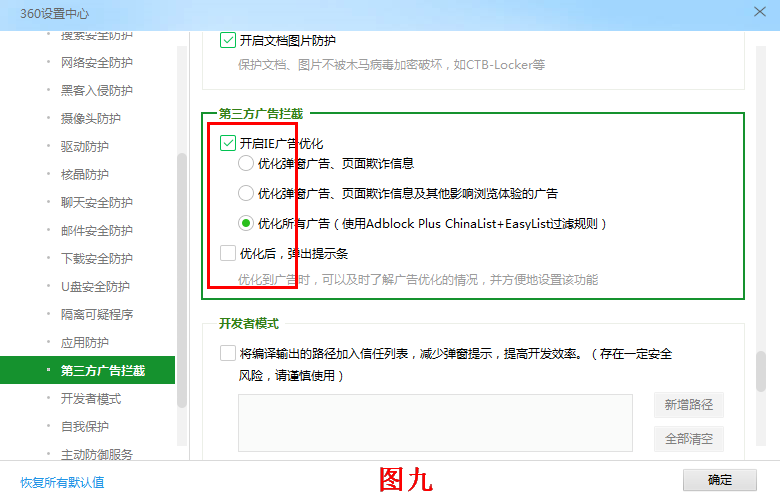The height and width of the screenshot is (500, 780).
Task: Open 网络安全防护 in sidebar
Action: (x=97, y=63)
